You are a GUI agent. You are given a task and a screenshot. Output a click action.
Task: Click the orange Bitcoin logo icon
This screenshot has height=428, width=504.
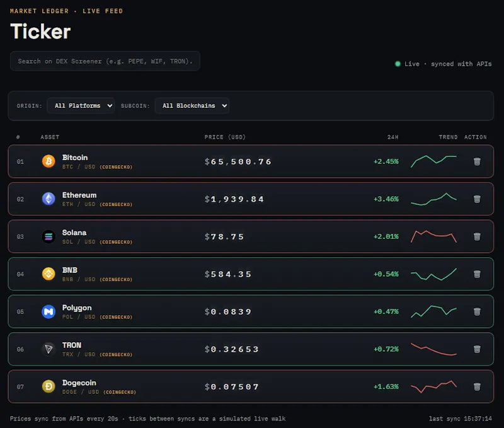pyautogui.click(x=49, y=161)
